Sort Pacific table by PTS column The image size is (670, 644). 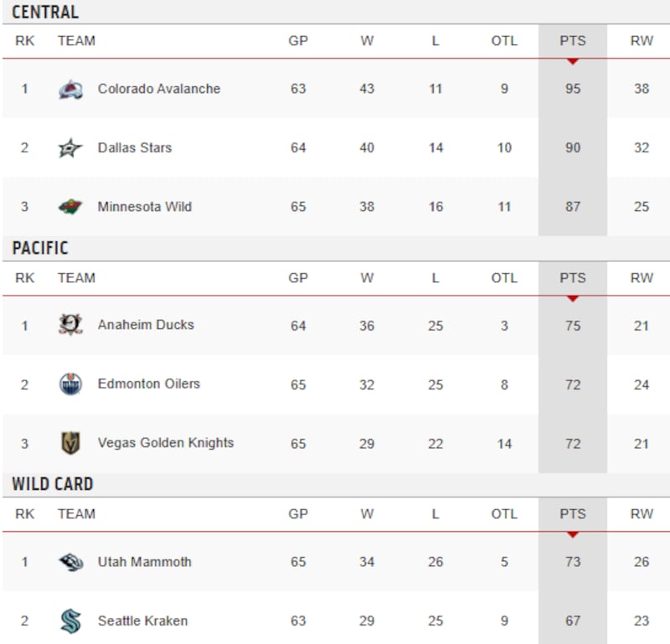point(573,278)
